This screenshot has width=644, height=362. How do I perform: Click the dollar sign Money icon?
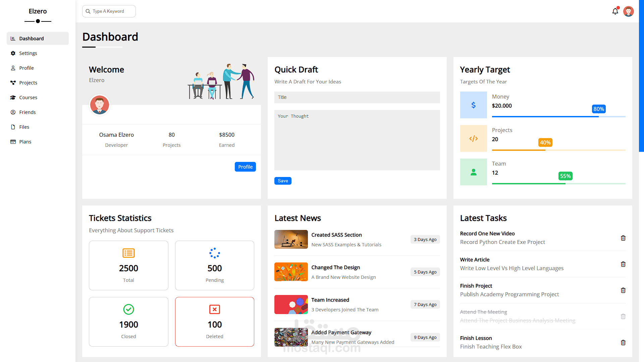[x=474, y=105]
